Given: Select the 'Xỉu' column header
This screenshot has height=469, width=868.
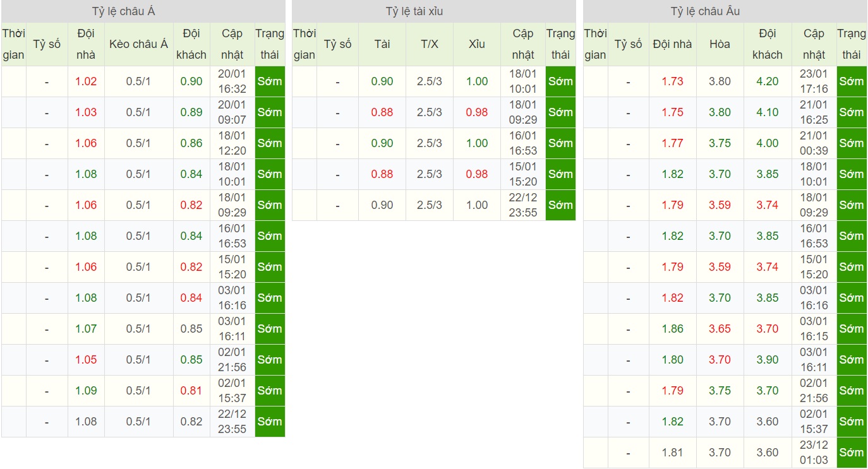Looking at the screenshot, I should (x=477, y=44).
